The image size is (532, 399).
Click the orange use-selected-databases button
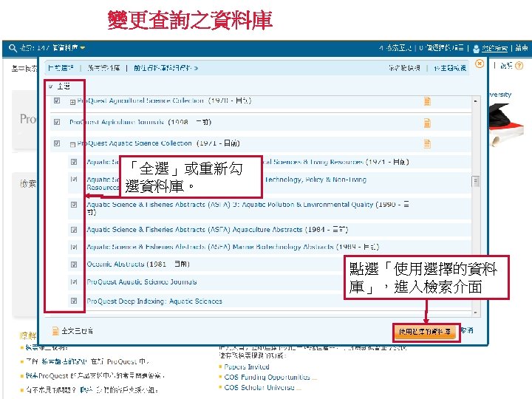pyautogui.click(x=425, y=332)
